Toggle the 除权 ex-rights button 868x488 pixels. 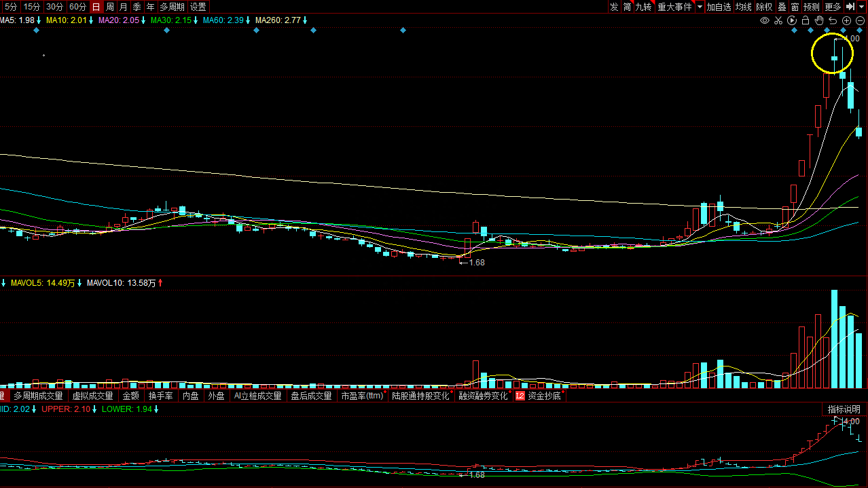[x=764, y=7]
